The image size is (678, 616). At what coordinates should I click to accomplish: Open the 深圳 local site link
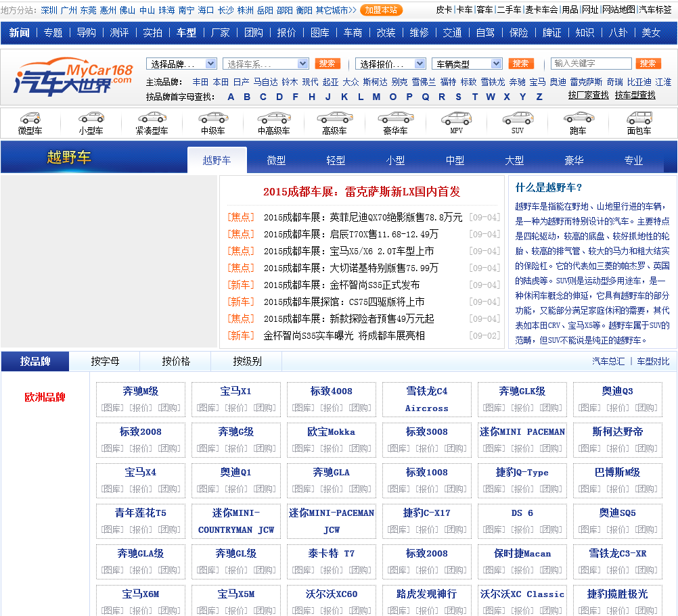click(x=49, y=10)
